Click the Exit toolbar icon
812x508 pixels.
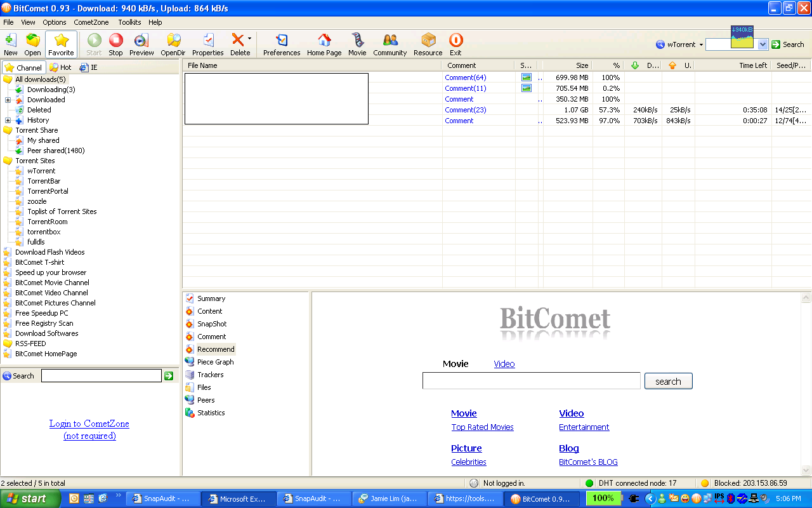click(455, 44)
